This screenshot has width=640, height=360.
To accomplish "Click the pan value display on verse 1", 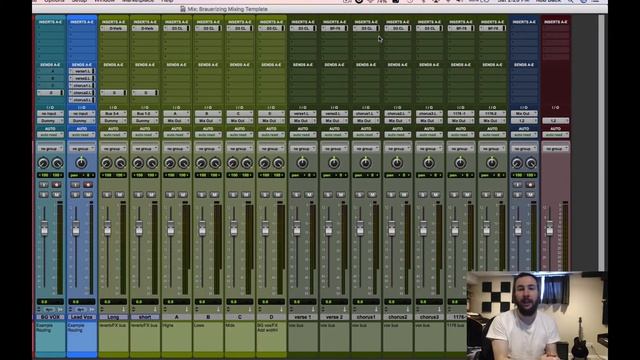I will click(303, 175).
